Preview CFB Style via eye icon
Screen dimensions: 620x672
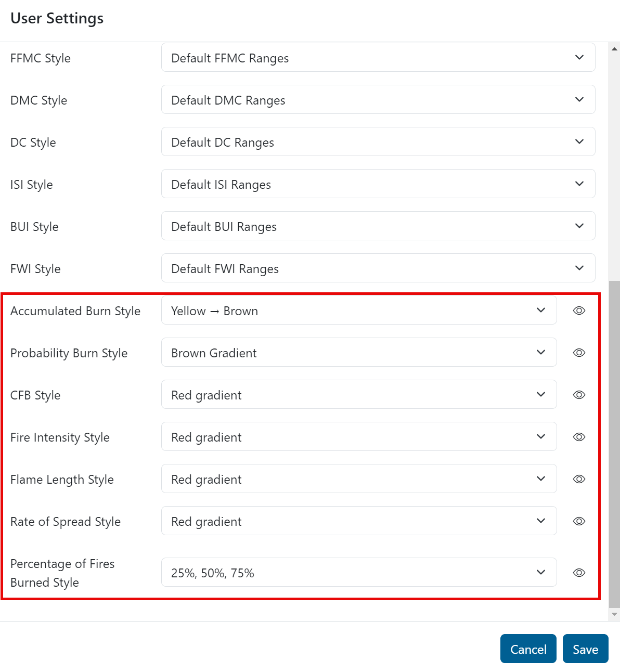[x=579, y=395]
